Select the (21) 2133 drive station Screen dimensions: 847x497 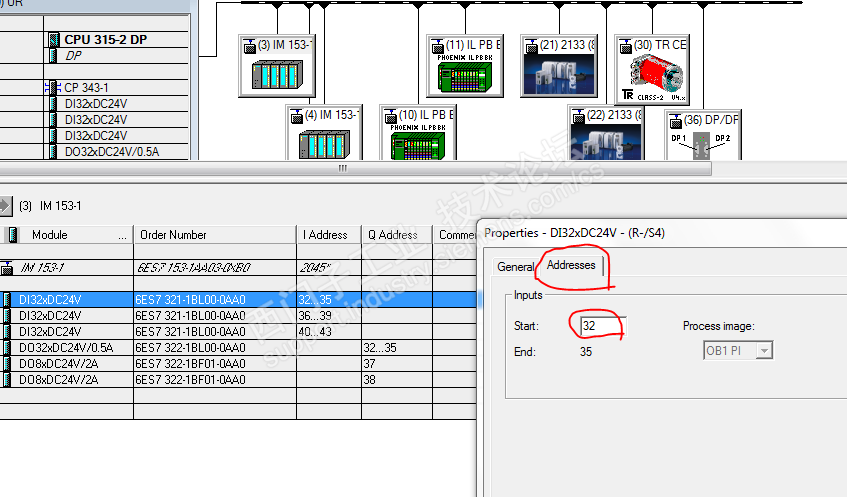pyautogui.click(x=559, y=66)
